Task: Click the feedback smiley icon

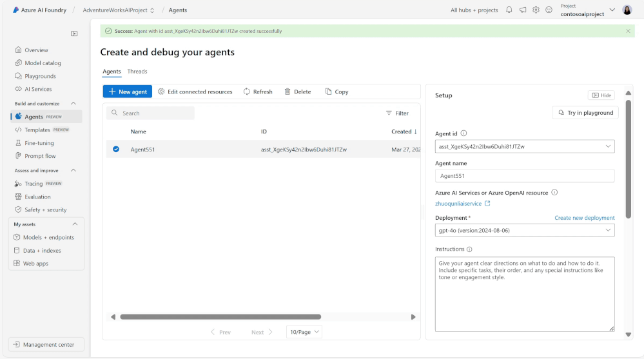Action: [x=549, y=10]
